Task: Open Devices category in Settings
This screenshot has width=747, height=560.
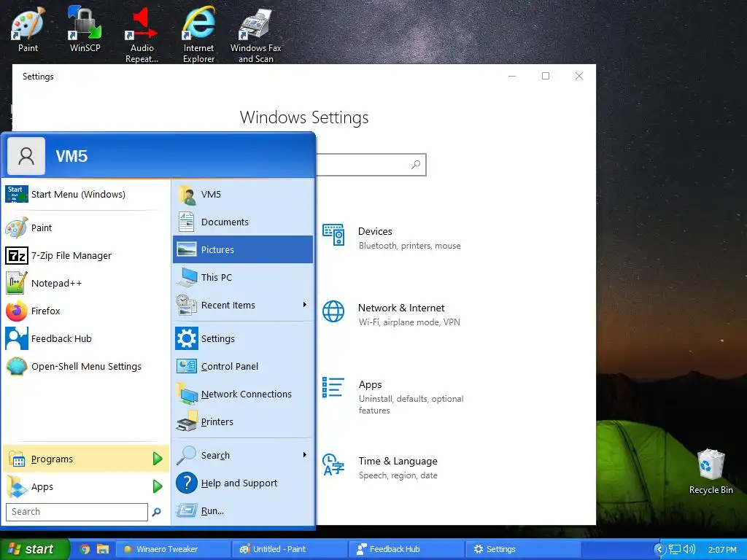Action: [392, 238]
